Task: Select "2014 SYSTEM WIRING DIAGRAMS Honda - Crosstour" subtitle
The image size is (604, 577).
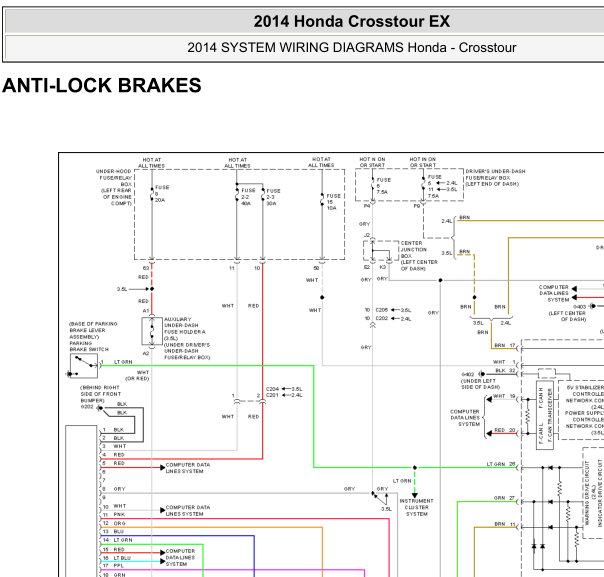Action: pyautogui.click(x=351, y=48)
